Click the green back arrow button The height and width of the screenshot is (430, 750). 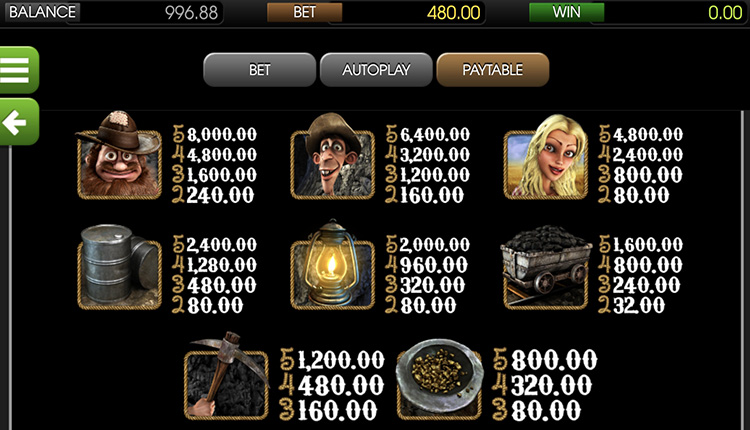(x=18, y=122)
